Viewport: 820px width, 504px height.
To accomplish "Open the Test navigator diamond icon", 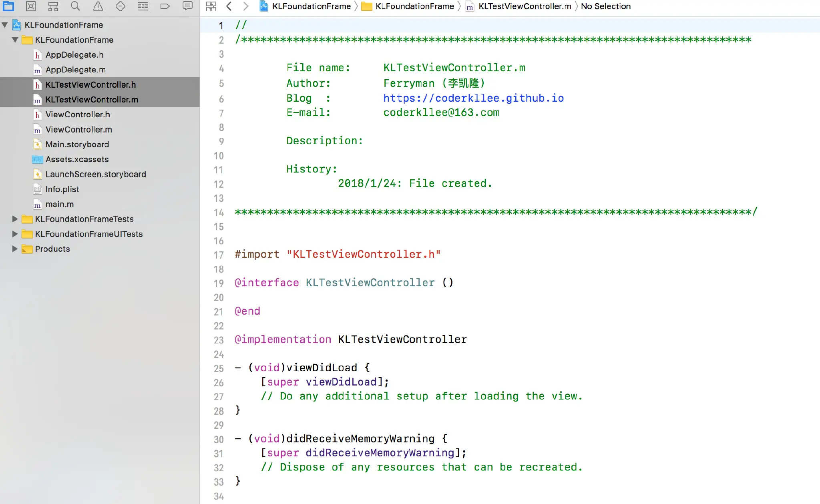I will coord(120,6).
